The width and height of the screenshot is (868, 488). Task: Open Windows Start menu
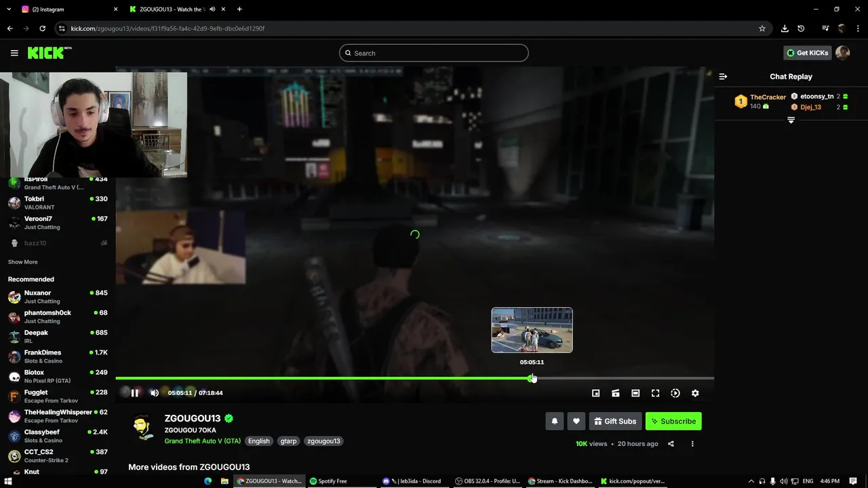tap(8, 481)
